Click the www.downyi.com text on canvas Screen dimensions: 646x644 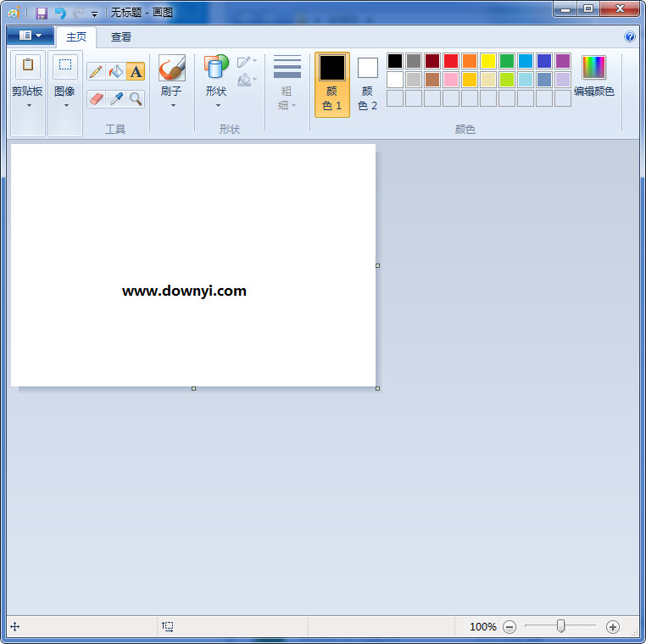pyautogui.click(x=184, y=291)
